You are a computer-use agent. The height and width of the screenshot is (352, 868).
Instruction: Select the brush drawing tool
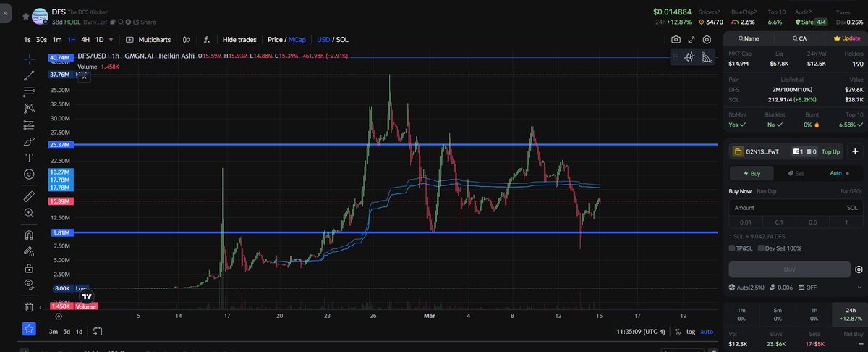tap(29, 141)
